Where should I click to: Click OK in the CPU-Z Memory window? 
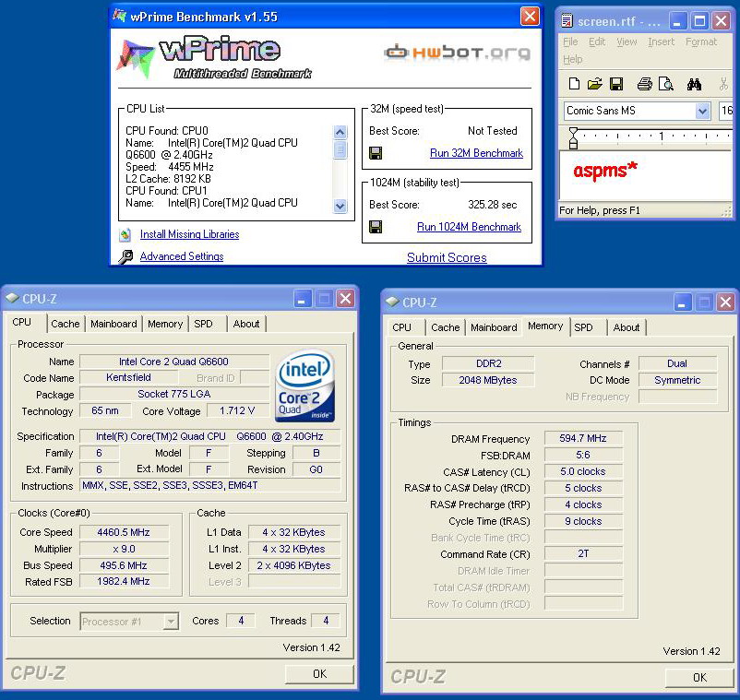coord(699,677)
